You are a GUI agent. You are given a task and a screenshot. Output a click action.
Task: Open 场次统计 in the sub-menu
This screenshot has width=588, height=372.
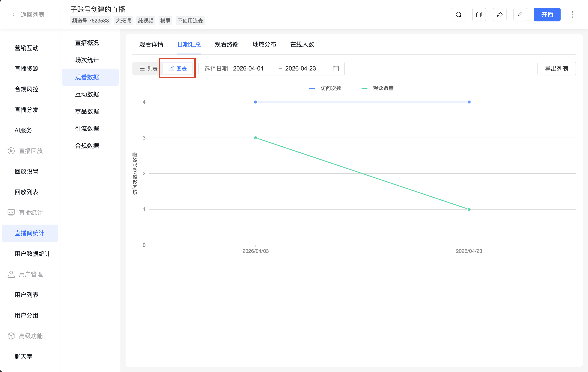(90, 60)
